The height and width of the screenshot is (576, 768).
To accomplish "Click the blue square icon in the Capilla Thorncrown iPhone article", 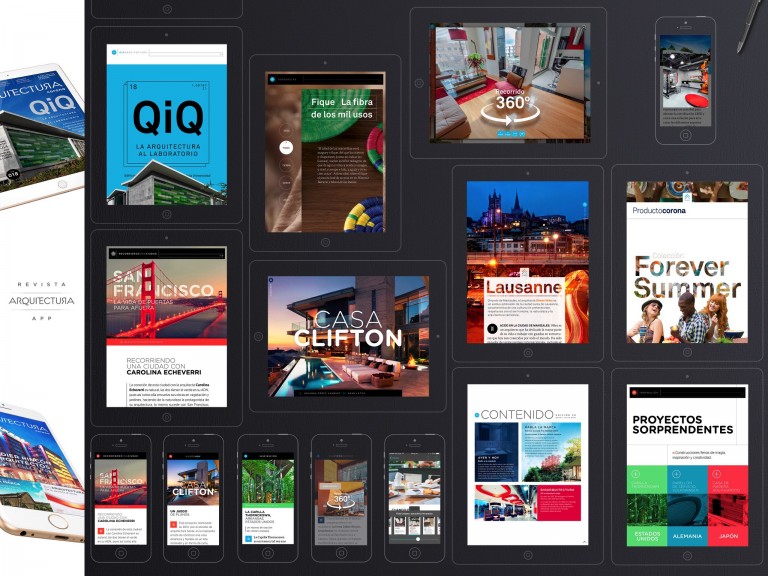I will point(248,538).
